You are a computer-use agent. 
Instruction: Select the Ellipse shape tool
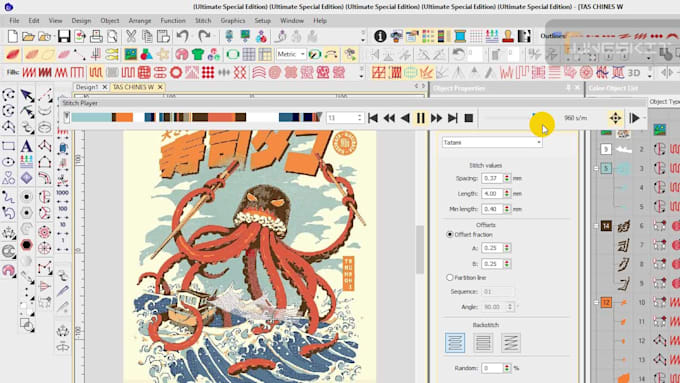pos(9,162)
